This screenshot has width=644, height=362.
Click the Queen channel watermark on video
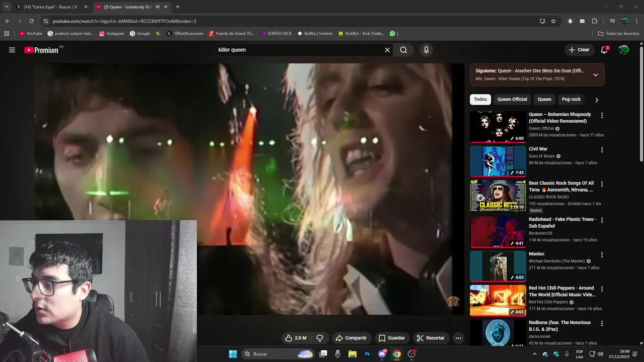coord(453,301)
